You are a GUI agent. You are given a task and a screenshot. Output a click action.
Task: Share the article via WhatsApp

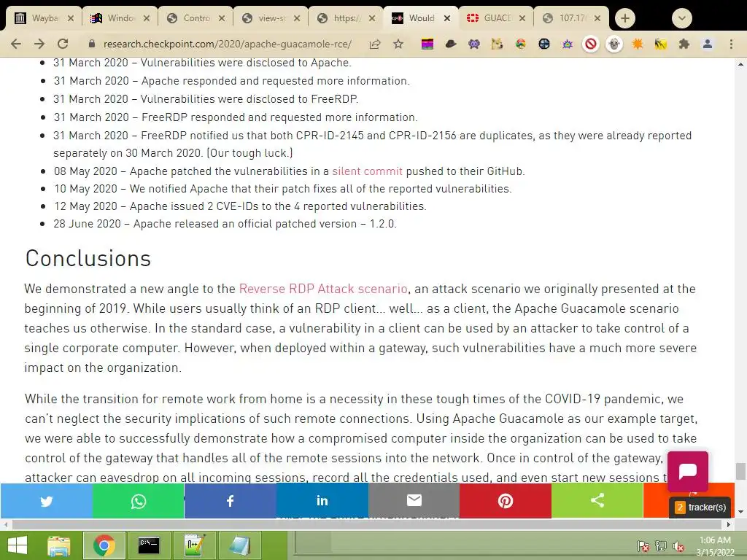[138, 501]
